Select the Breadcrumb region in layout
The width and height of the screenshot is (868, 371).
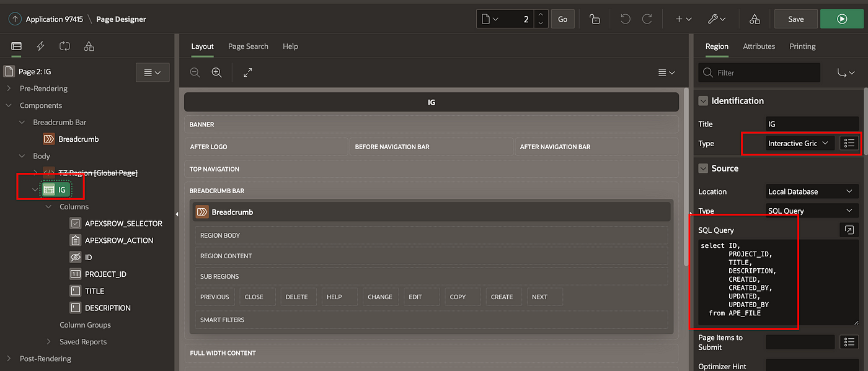pos(432,212)
